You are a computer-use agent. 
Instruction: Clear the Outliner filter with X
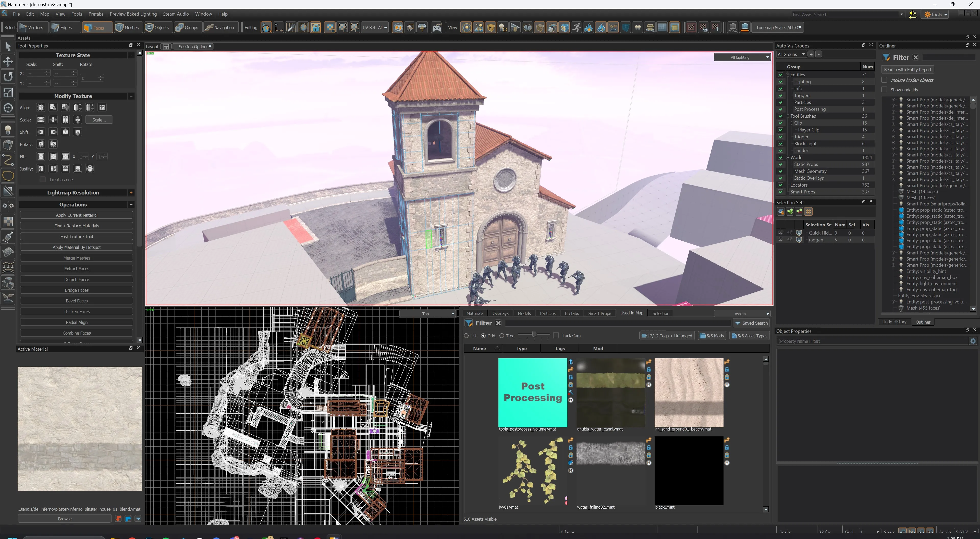[916, 57]
